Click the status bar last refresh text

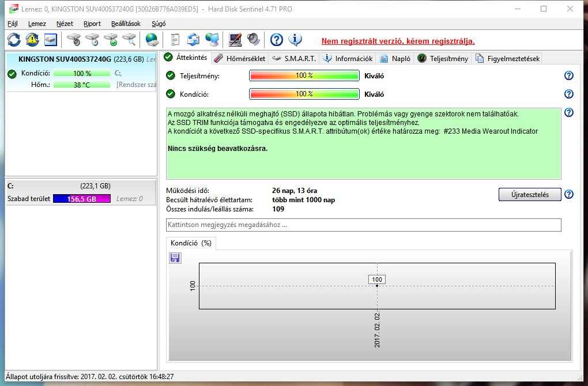89,376
